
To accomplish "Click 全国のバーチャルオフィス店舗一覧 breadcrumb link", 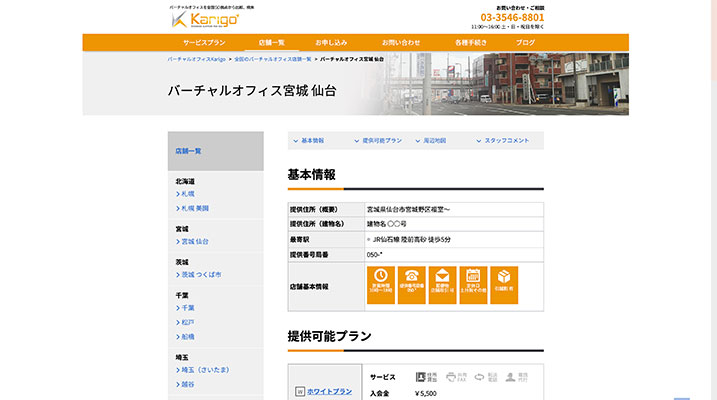I will tap(273, 59).
